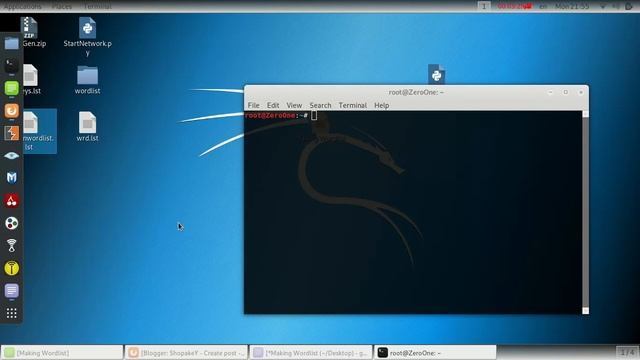
Task: Minimize the terminal window
Action: 551,92
